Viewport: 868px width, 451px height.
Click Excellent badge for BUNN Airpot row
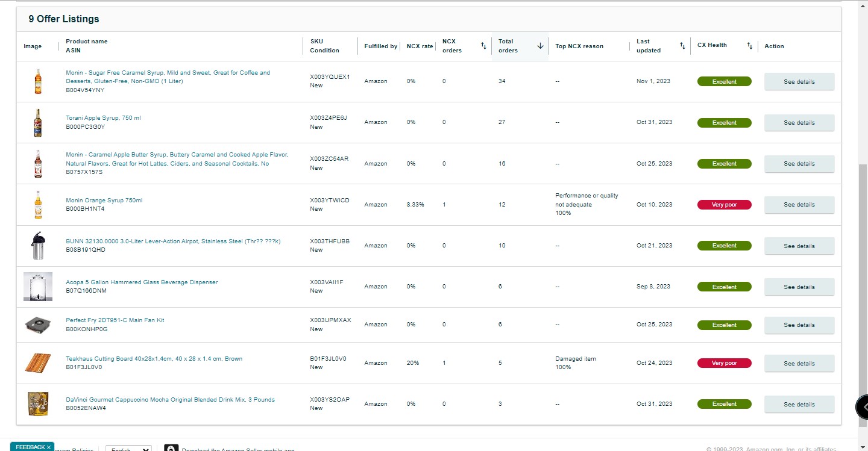(x=725, y=246)
